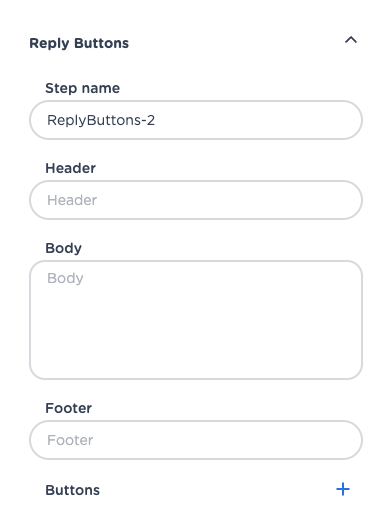Click the Header placeholder text

point(72,200)
